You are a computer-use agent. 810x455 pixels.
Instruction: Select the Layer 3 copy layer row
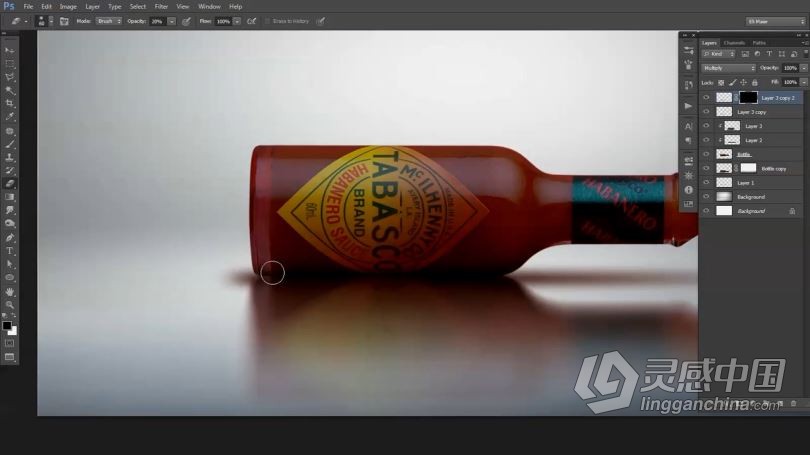753,112
